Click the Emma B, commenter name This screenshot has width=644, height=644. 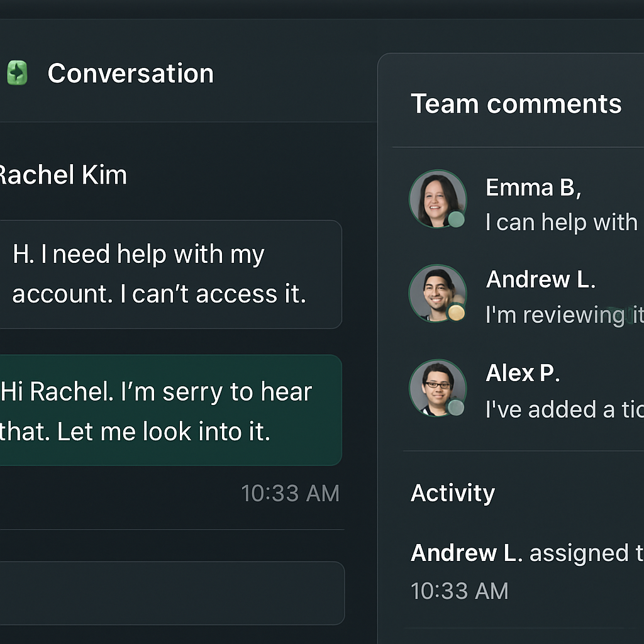tap(533, 187)
